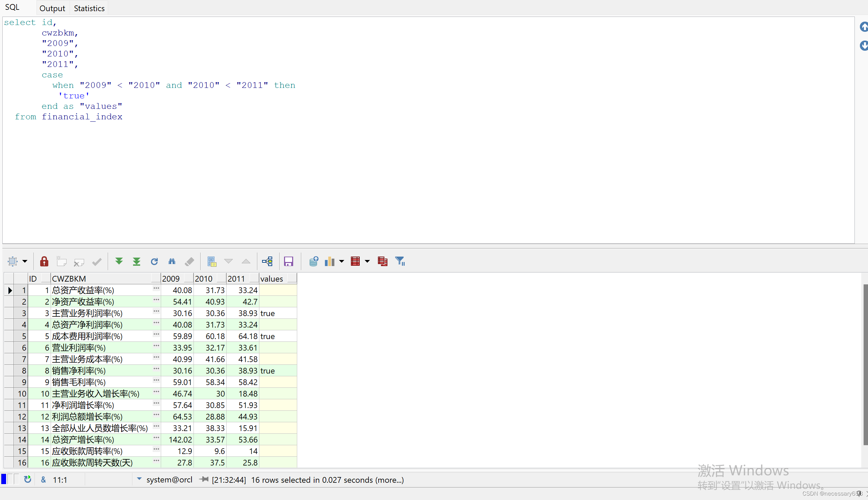Select row number 16 header
The width and height of the screenshot is (868, 500).
tap(21, 462)
